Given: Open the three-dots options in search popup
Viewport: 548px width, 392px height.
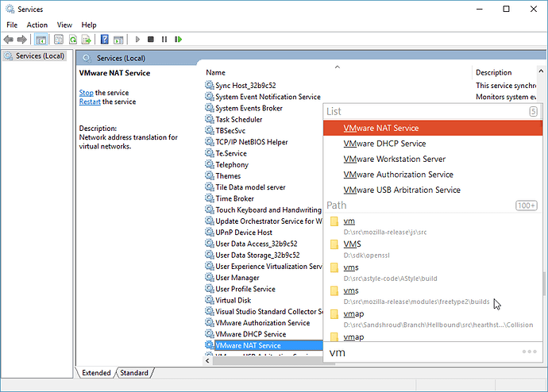Looking at the screenshot, I should (530, 352).
